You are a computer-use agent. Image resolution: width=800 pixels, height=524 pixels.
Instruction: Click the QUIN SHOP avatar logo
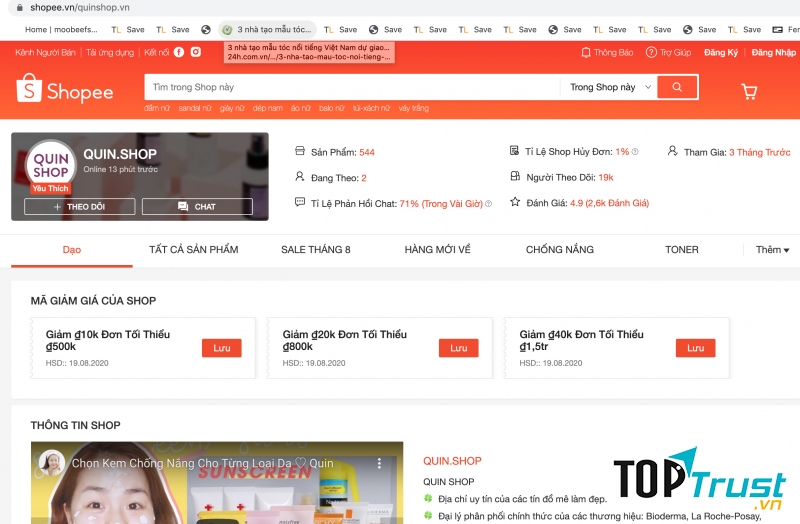point(51,165)
